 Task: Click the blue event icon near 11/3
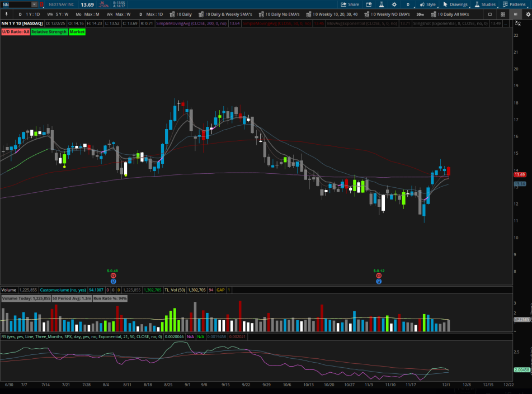(379, 282)
